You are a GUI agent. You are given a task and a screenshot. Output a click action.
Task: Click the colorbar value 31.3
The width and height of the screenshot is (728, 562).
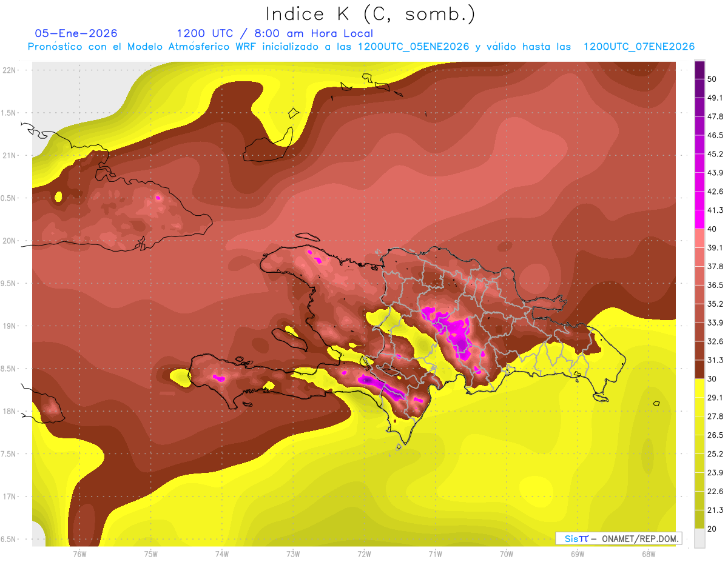[x=715, y=360]
